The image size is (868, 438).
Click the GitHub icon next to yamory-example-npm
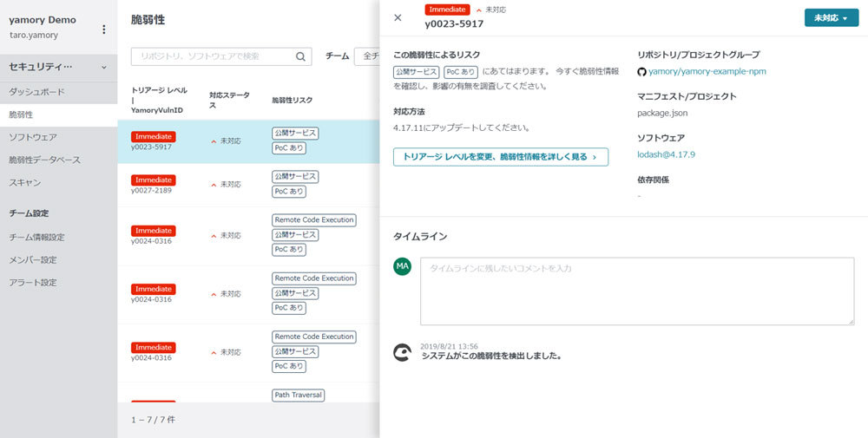point(641,72)
